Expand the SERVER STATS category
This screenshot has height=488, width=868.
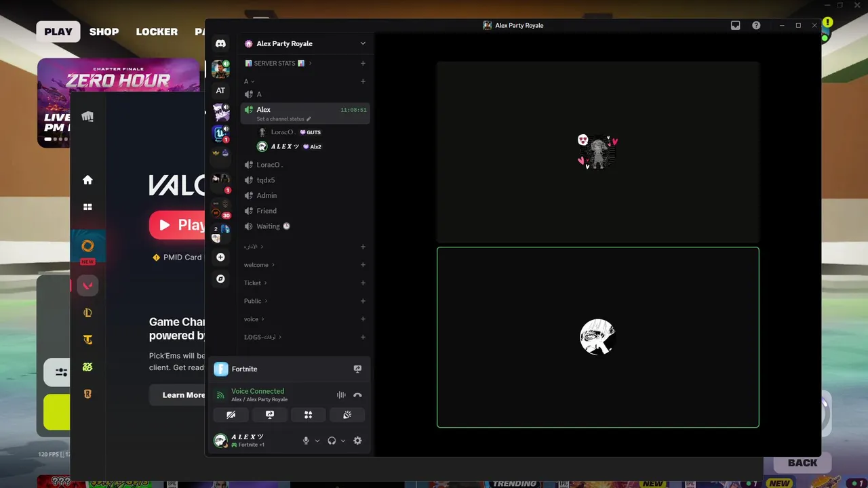(278, 63)
